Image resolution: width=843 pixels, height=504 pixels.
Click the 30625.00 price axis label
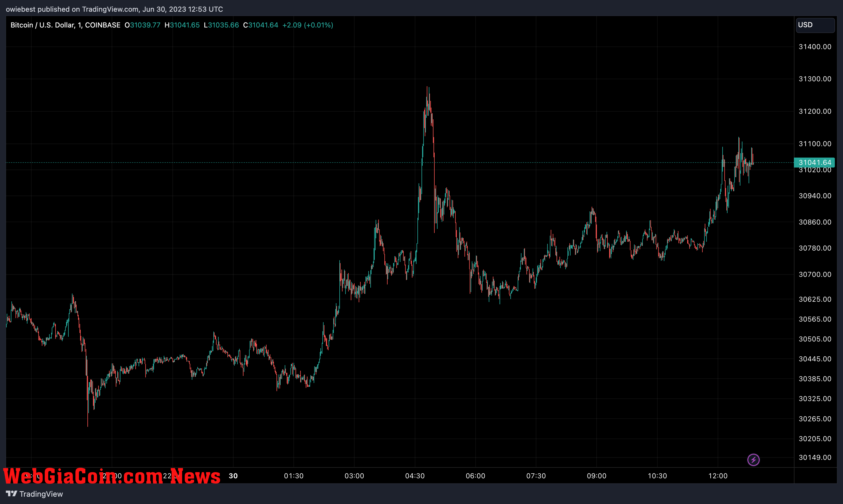[815, 299]
